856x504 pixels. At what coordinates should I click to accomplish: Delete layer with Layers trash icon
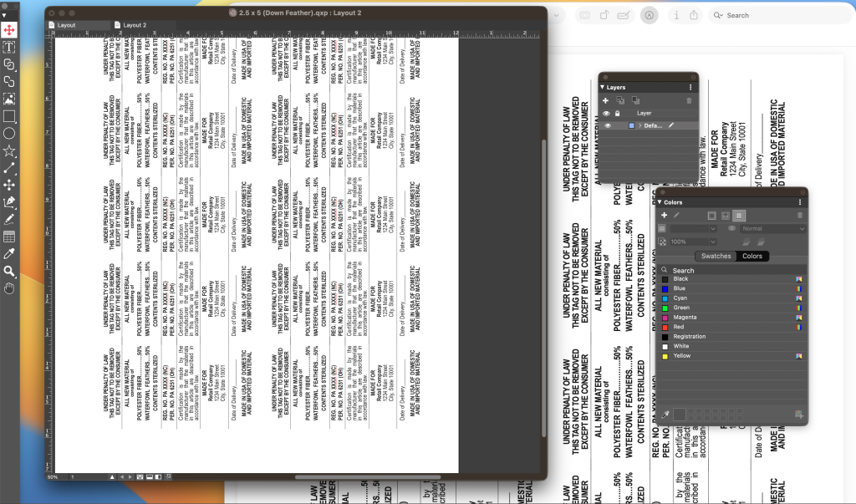coord(689,100)
